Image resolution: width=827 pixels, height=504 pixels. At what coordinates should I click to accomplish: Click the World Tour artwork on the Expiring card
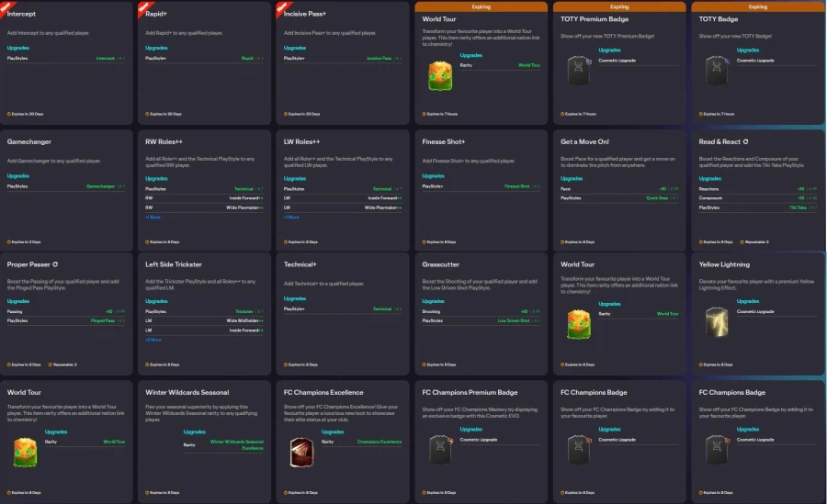coord(440,75)
